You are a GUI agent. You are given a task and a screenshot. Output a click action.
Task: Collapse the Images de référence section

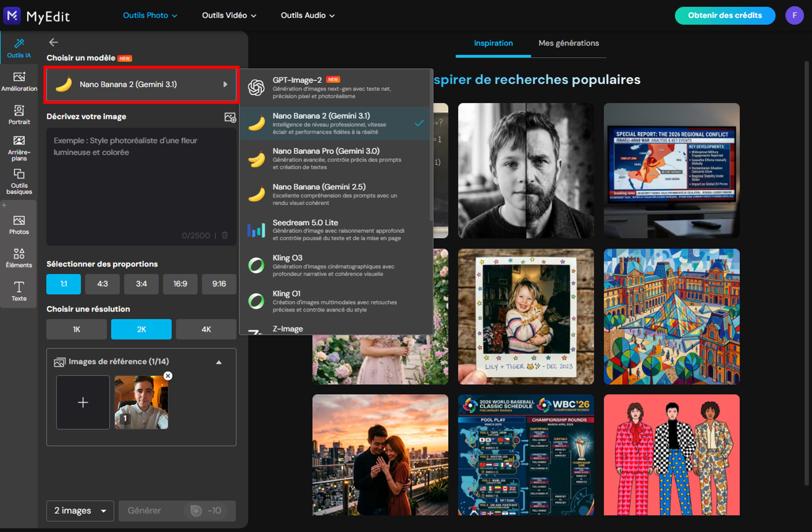pos(219,362)
